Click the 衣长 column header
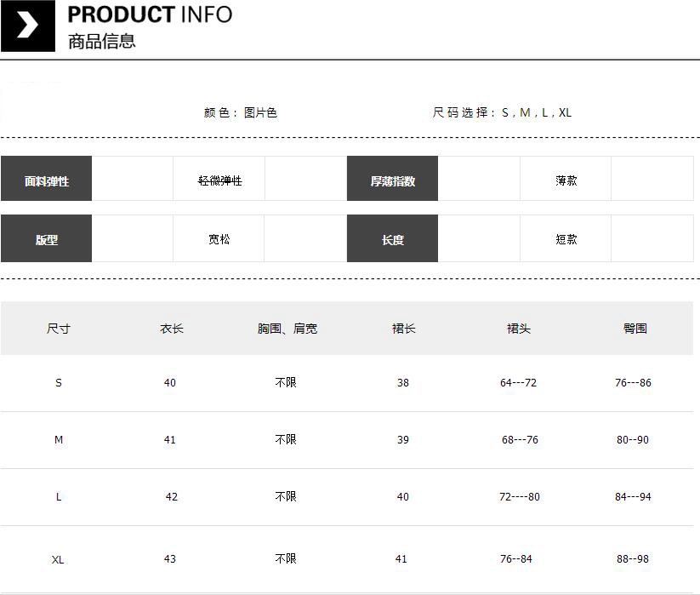 171,329
